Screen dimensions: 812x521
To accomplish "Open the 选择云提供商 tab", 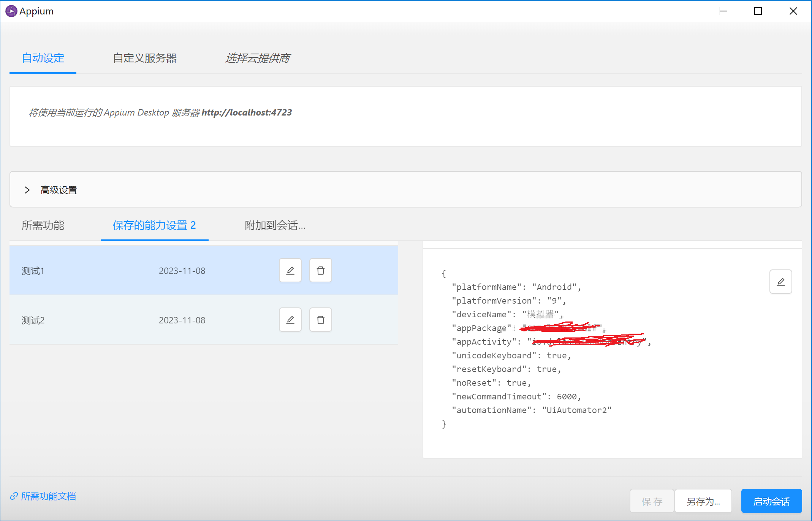I will coord(258,58).
